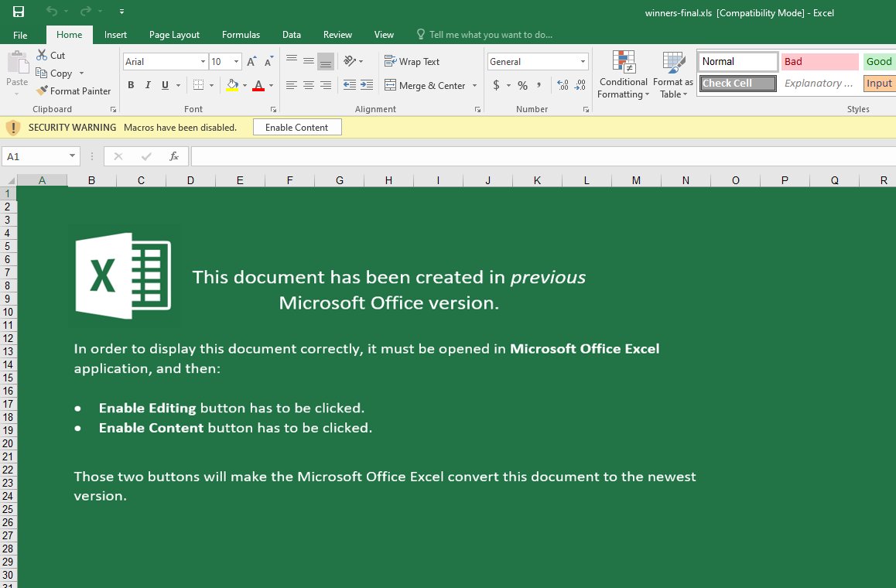The width and height of the screenshot is (896, 588).
Task: Switch to the Data tab
Action: (292, 35)
